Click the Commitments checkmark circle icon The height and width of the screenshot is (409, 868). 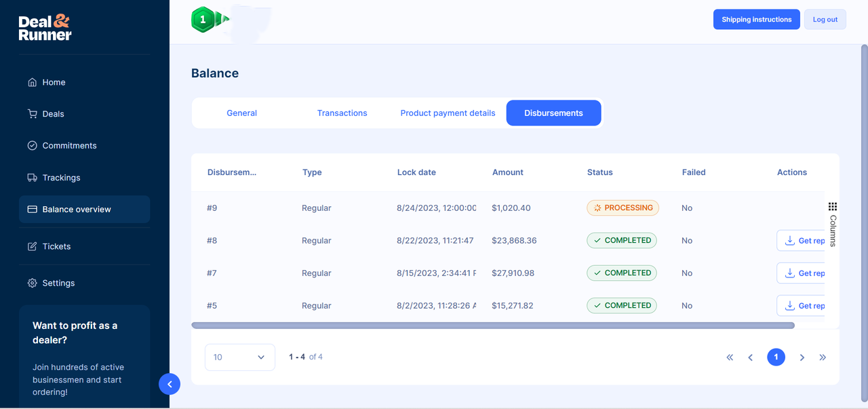pos(32,145)
